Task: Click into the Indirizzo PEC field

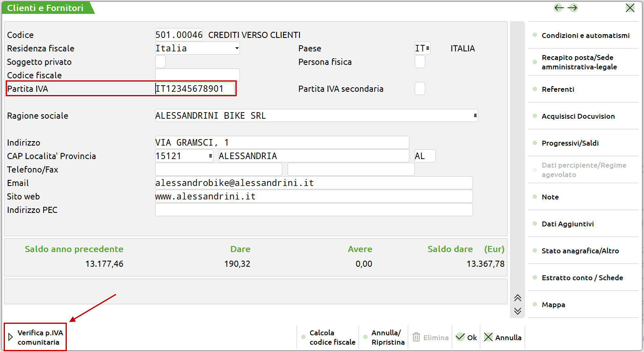Action: (314, 210)
